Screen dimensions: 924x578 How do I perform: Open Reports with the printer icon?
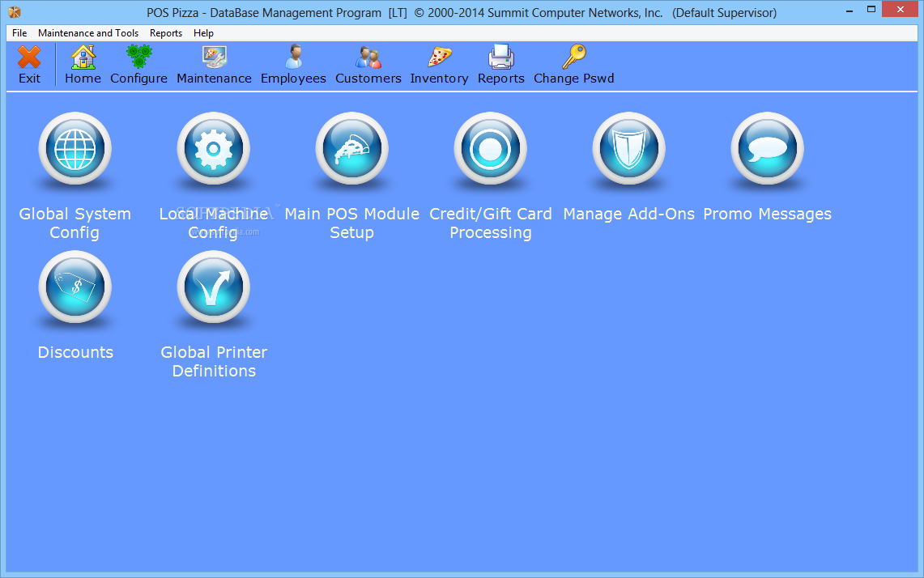[x=501, y=57]
